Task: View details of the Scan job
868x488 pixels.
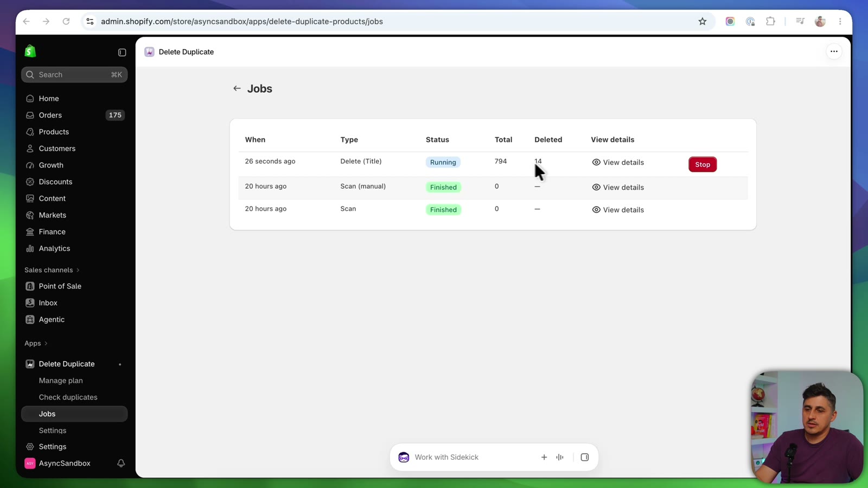Action: coord(618,210)
